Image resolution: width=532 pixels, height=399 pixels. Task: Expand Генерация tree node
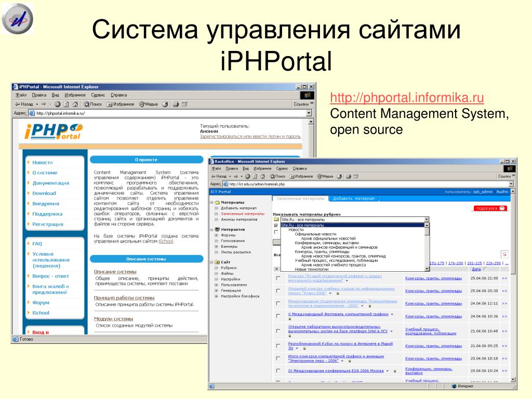216,290
